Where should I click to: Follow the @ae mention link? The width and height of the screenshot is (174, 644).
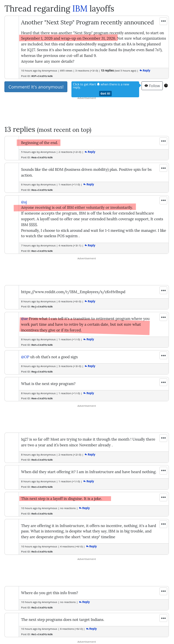click(x=24, y=319)
